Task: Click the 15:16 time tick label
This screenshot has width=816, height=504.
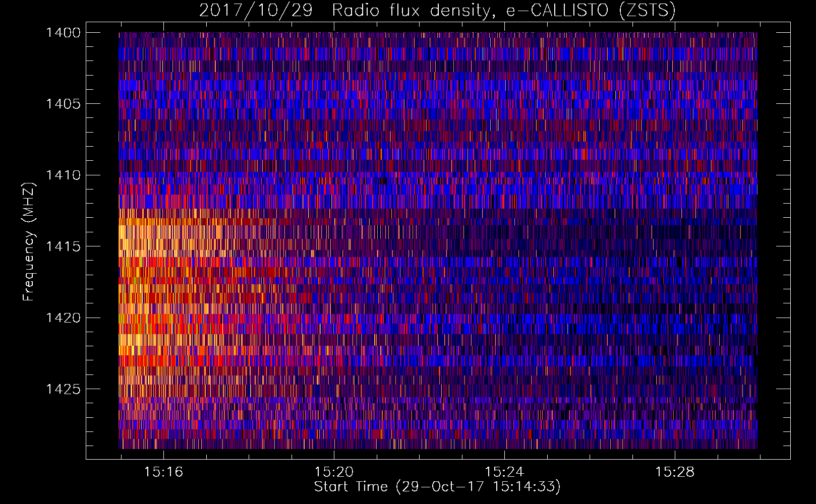Action: (x=164, y=472)
